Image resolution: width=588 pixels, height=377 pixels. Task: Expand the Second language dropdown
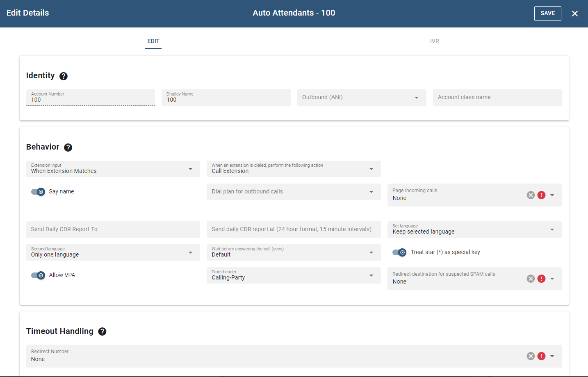pos(190,252)
